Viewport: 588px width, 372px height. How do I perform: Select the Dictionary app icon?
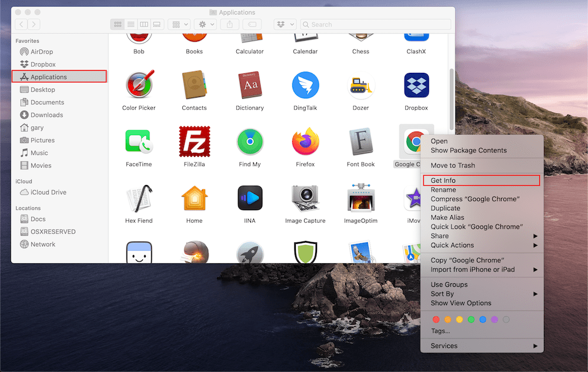point(250,85)
